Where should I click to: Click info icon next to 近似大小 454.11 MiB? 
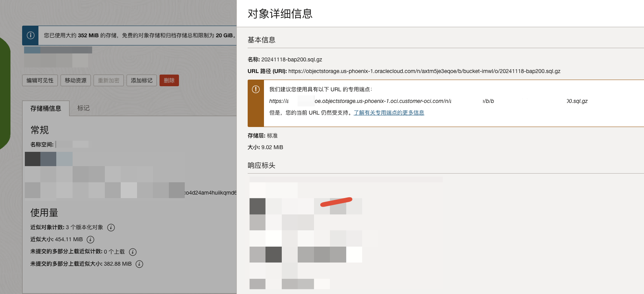[x=90, y=240]
